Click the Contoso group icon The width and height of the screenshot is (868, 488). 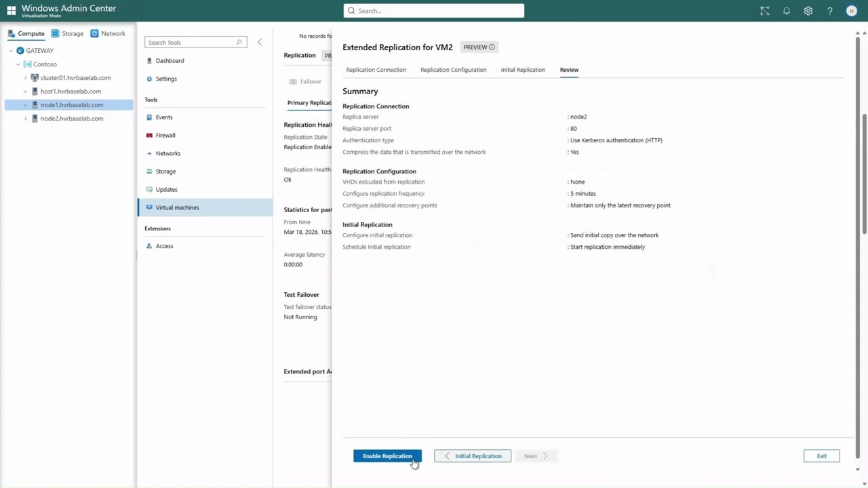tap(27, 64)
